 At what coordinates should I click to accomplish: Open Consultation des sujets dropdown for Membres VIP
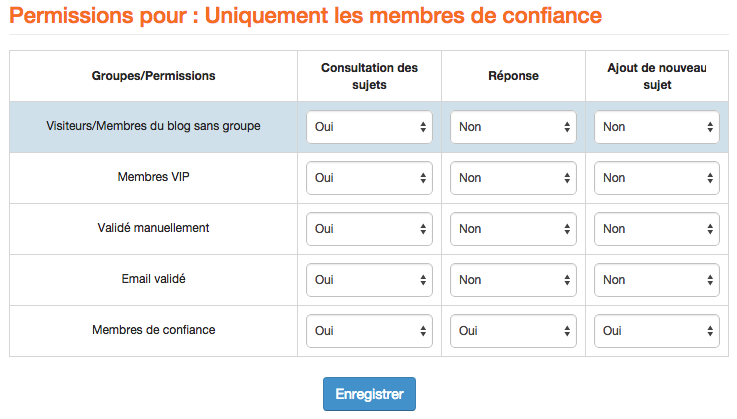pyautogui.click(x=369, y=178)
